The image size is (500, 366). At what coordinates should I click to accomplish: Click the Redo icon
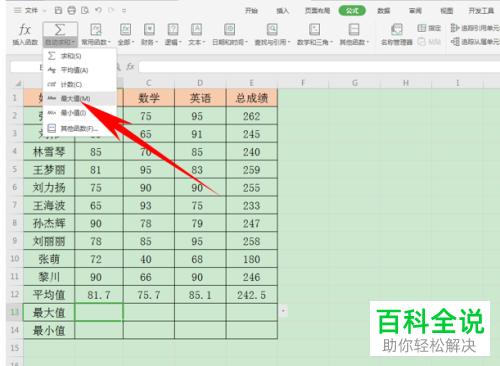(x=111, y=10)
